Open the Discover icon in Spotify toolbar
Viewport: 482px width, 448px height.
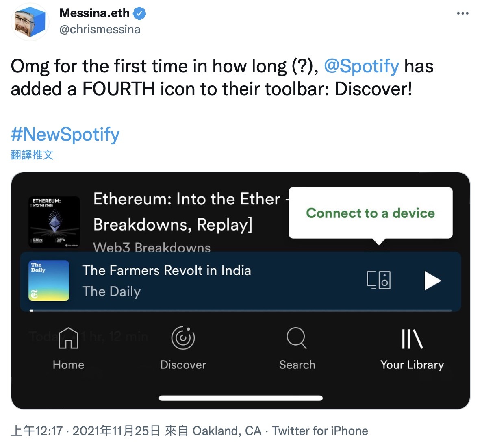click(x=183, y=338)
